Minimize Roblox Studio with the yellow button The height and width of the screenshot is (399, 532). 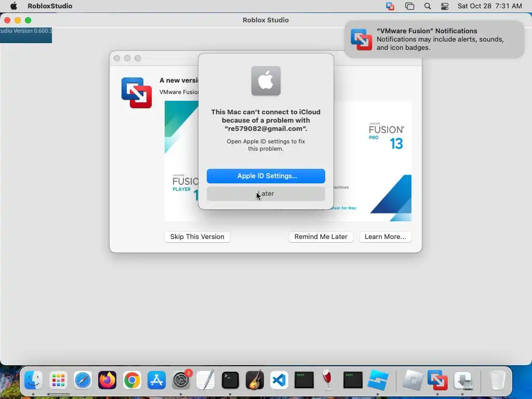pos(18,20)
